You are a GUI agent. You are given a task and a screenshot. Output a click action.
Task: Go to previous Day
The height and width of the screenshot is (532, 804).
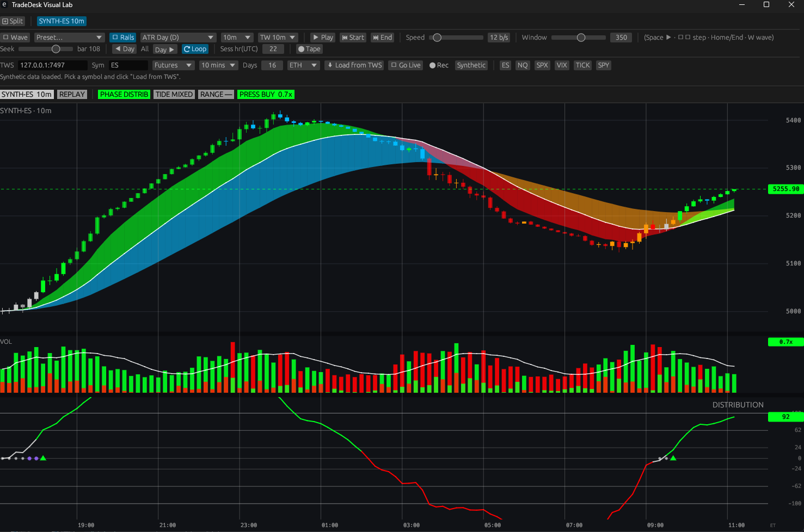coord(124,49)
